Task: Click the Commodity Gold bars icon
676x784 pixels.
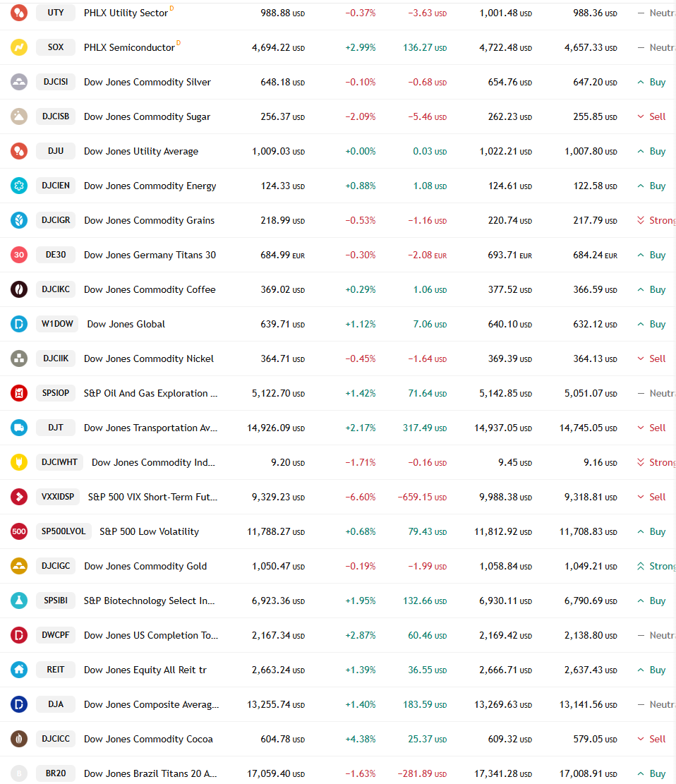Action: tap(19, 565)
